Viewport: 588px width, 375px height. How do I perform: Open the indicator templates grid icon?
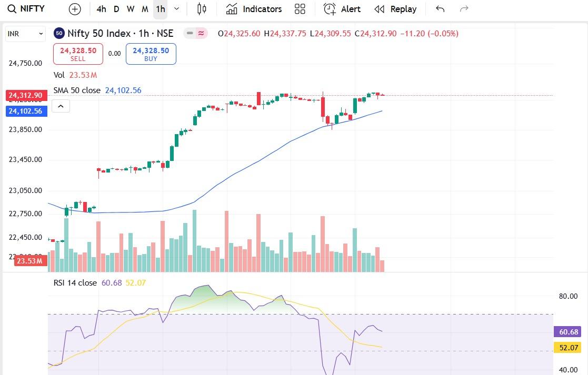point(300,9)
